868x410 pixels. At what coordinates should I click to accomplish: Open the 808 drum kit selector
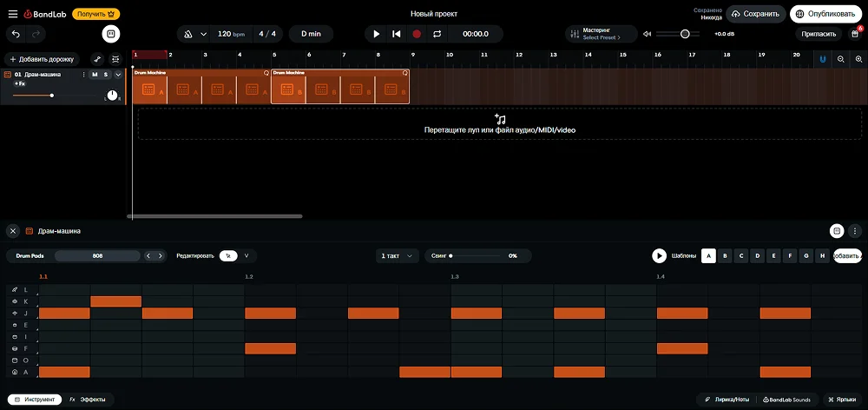[x=97, y=256]
